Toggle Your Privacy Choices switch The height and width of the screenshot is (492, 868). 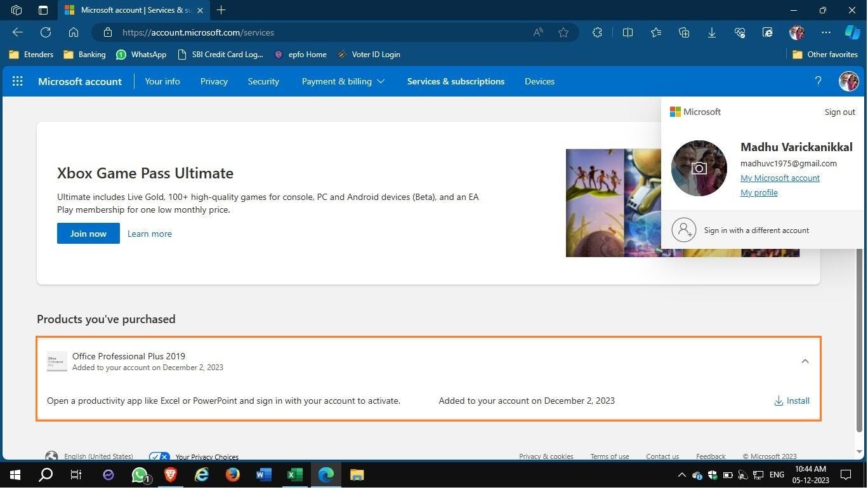pyautogui.click(x=159, y=456)
